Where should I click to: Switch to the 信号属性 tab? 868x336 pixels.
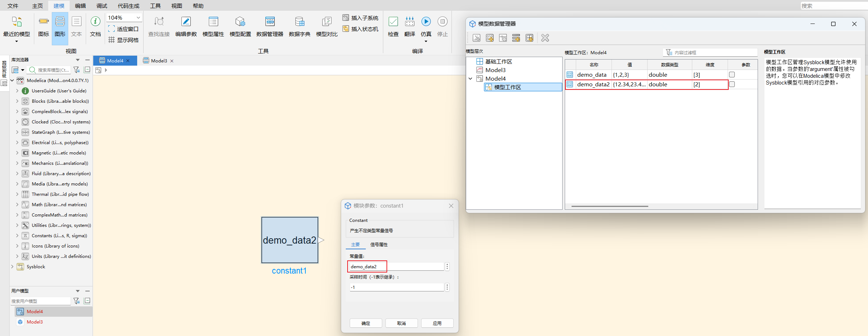(x=379, y=245)
